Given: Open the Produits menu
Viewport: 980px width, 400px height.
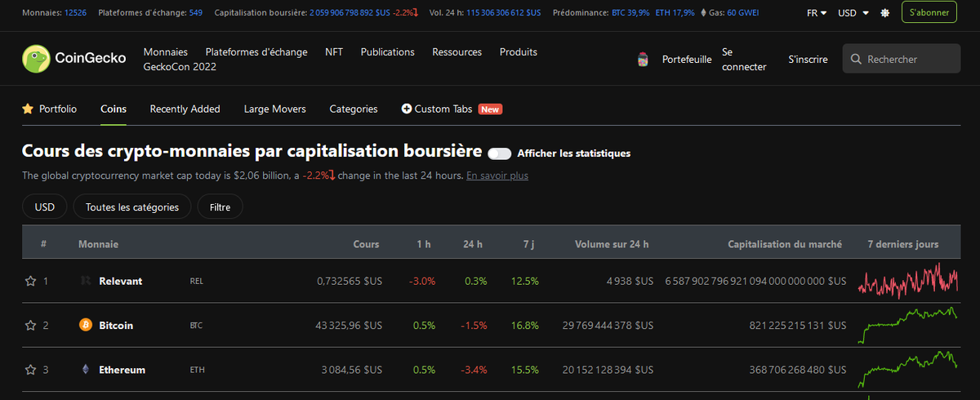Looking at the screenshot, I should coord(519,51).
